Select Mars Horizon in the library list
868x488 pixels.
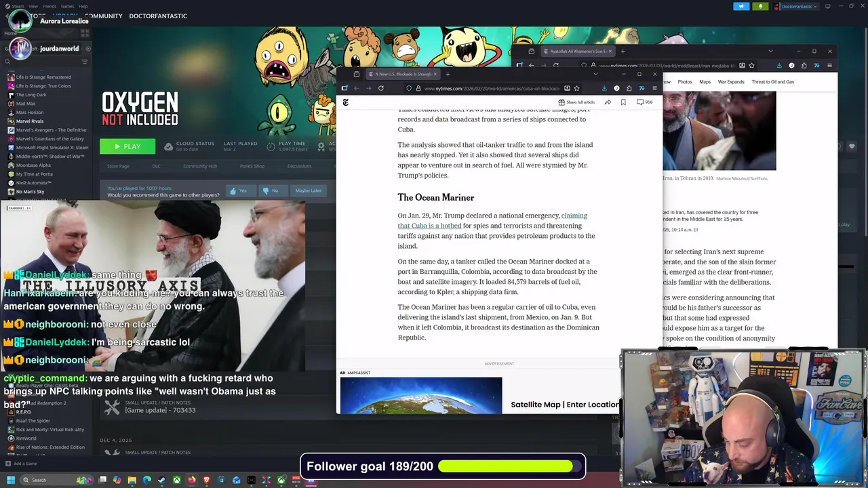click(30, 113)
